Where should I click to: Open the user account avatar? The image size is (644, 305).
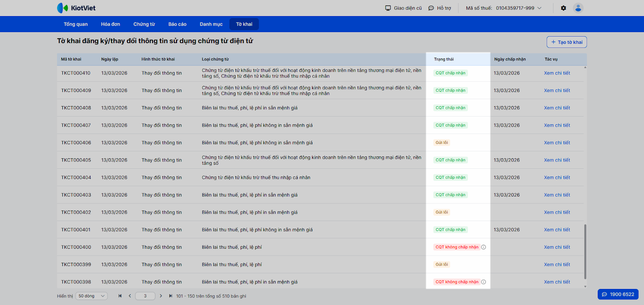point(578,8)
